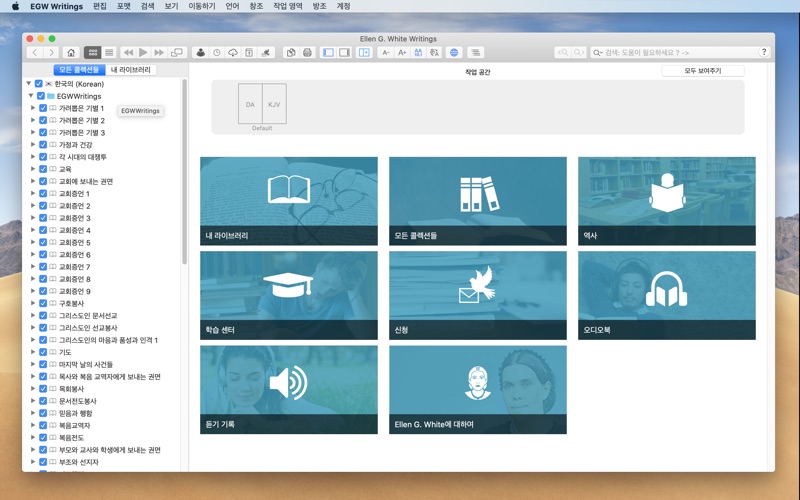Uncheck the 한국의 (Korean) checkbox
The width and height of the screenshot is (800, 500).
pyautogui.click(x=39, y=84)
